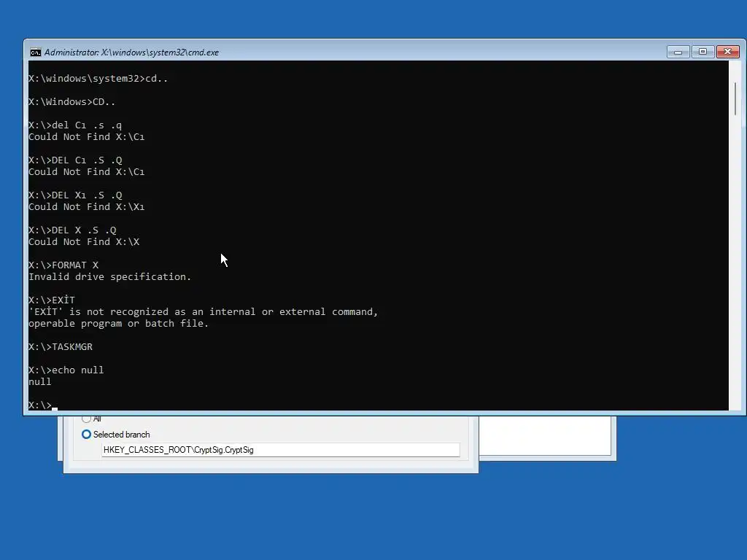Click the command prompt vertical scrollbar thumb
The width and height of the screenshot is (747, 560).
pyautogui.click(x=735, y=99)
